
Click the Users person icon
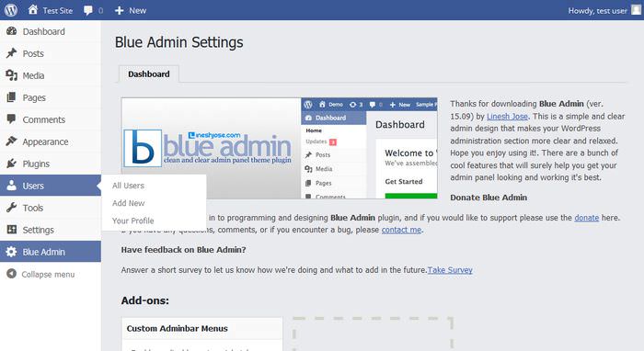pos(11,186)
